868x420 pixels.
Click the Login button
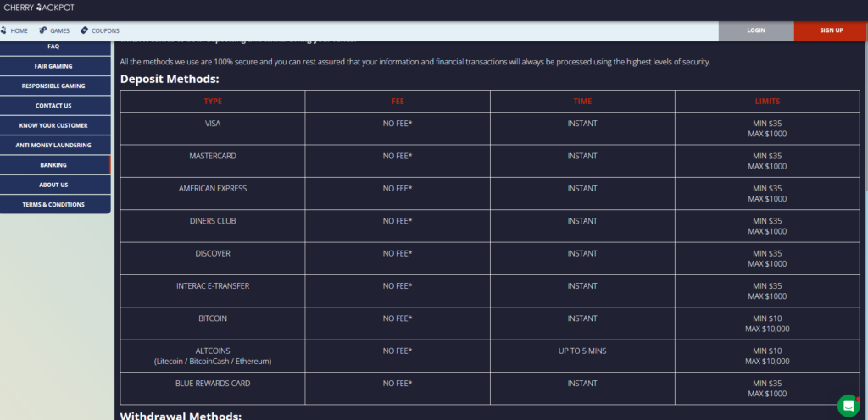(755, 31)
